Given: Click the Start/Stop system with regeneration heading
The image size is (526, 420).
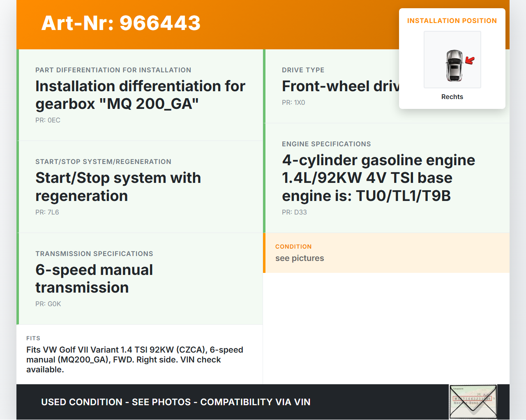Looking at the screenshot, I should pyautogui.click(x=118, y=187).
